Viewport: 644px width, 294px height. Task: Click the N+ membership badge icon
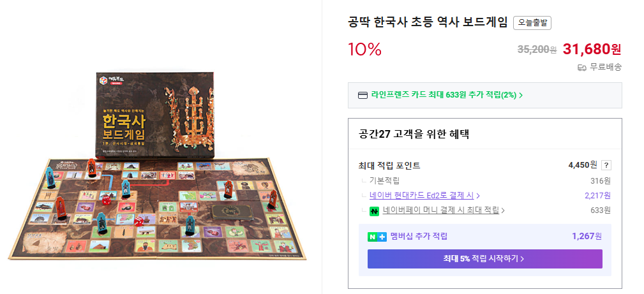coord(377,237)
